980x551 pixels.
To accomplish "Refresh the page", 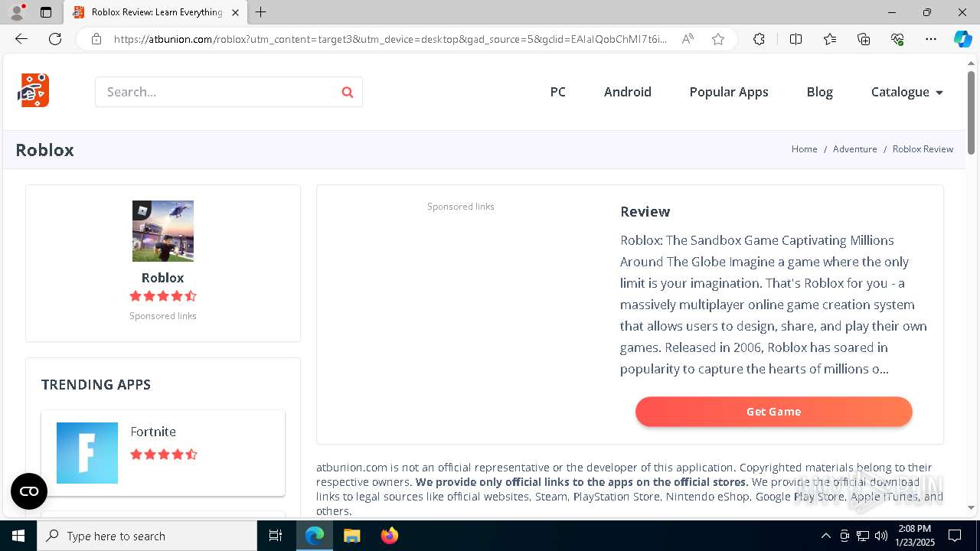I will 55,39.
